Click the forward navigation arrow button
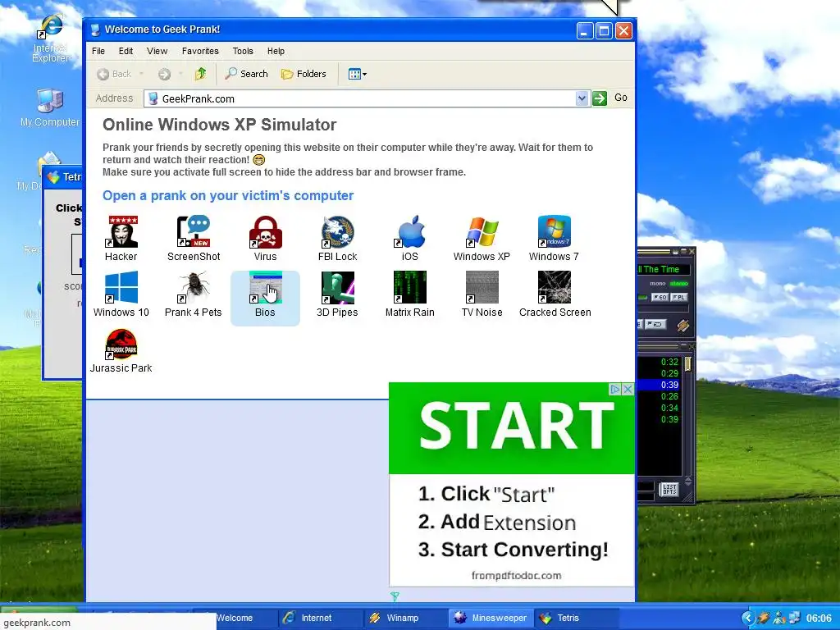 (x=164, y=74)
